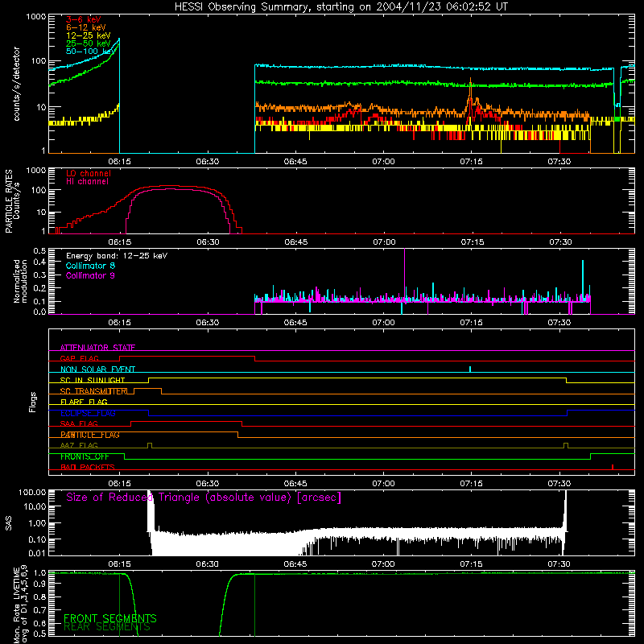Select the SAA_FLAG label

pyautogui.click(x=79, y=423)
